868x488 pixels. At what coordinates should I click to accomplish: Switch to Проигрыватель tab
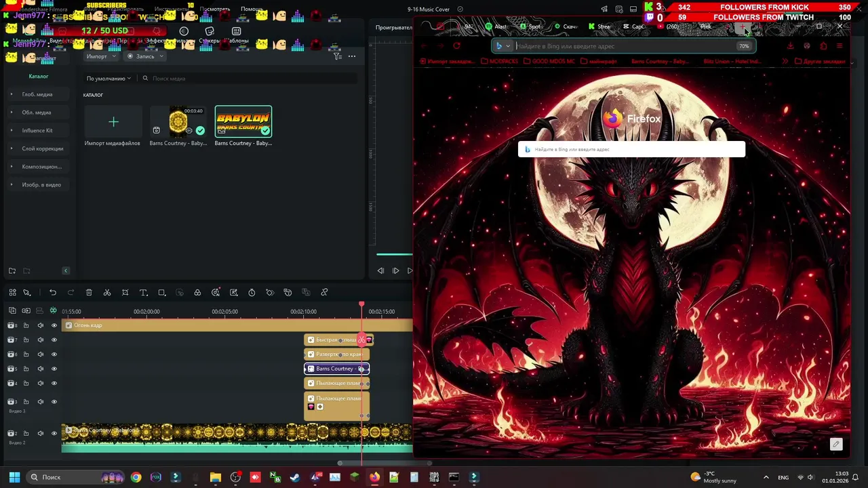point(394,28)
